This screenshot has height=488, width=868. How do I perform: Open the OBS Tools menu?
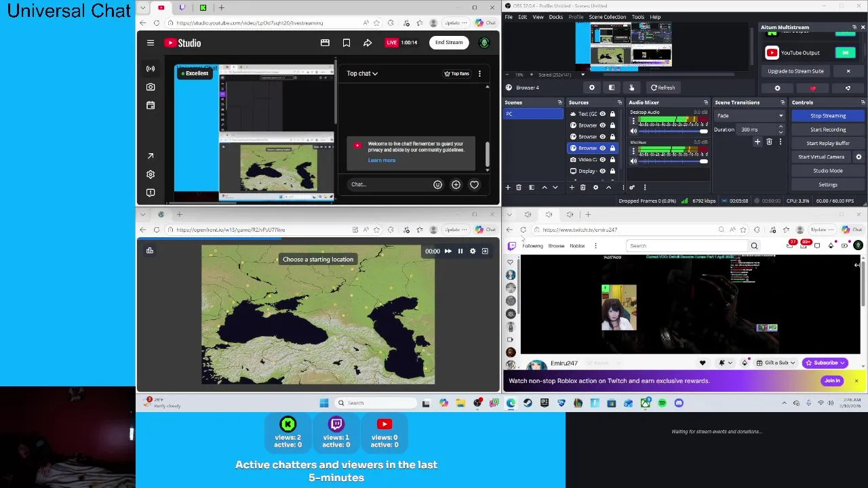click(638, 17)
